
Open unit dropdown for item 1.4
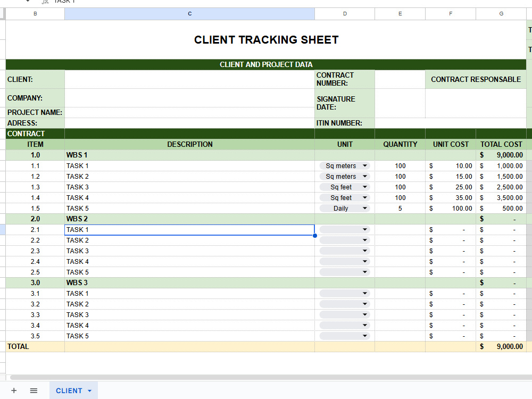pos(365,197)
